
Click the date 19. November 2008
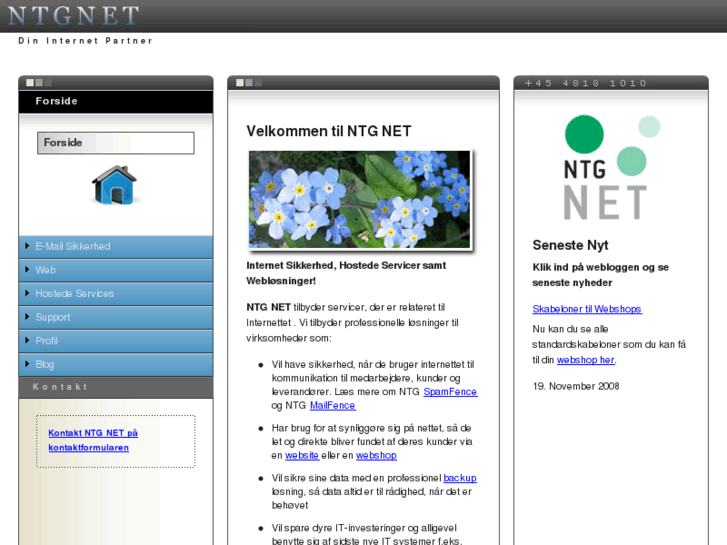point(576,386)
